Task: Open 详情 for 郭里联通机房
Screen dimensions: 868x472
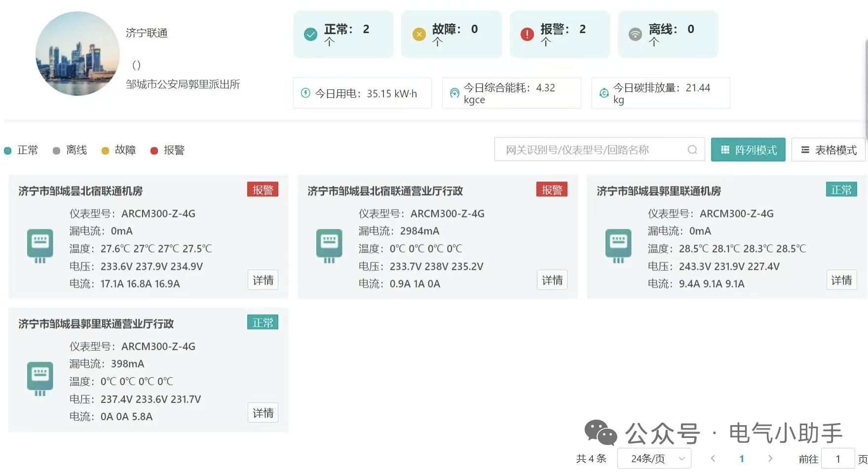Action: tap(841, 280)
